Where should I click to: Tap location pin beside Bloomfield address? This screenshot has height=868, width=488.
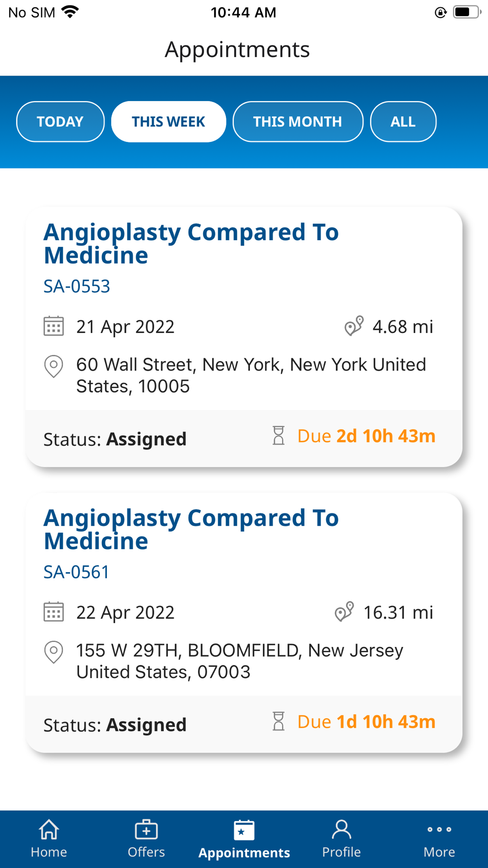(x=54, y=652)
